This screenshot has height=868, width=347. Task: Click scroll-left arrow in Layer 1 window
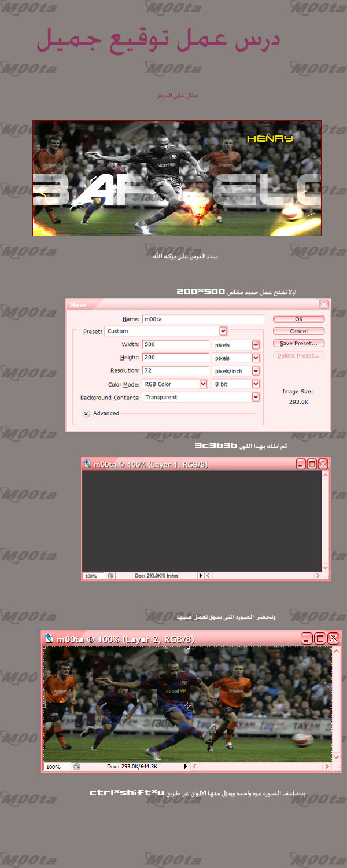click(x=209, y=576)
